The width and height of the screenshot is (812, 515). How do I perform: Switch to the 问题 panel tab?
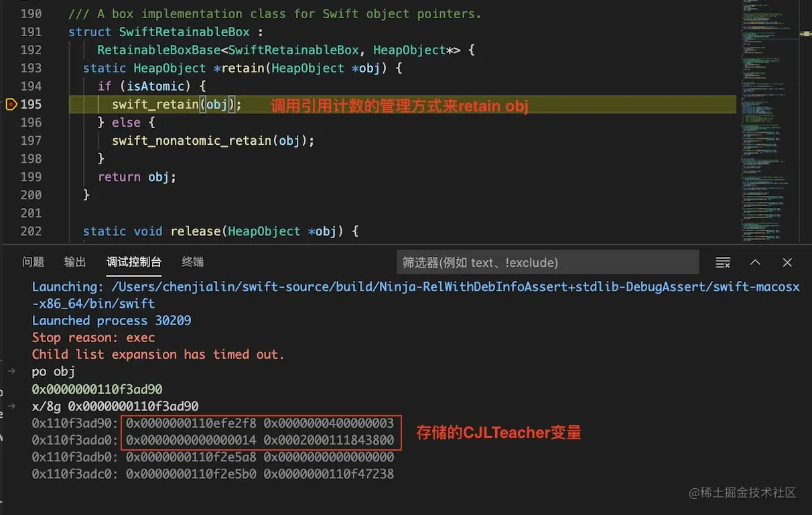pos(33,262)
